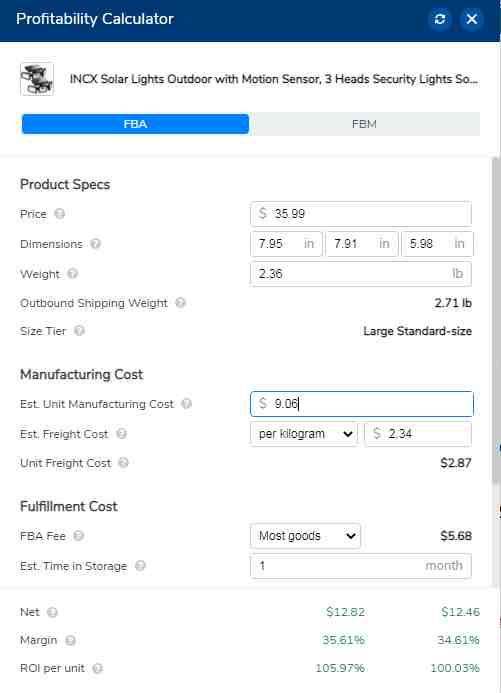Click the Price input field

pyautogui.click(x=361, y=214)
